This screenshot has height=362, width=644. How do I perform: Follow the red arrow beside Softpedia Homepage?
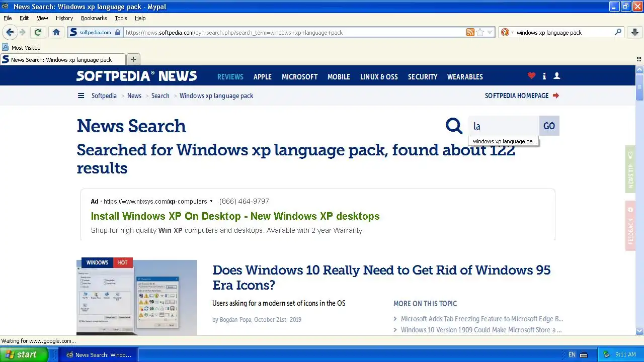(555, 96)
